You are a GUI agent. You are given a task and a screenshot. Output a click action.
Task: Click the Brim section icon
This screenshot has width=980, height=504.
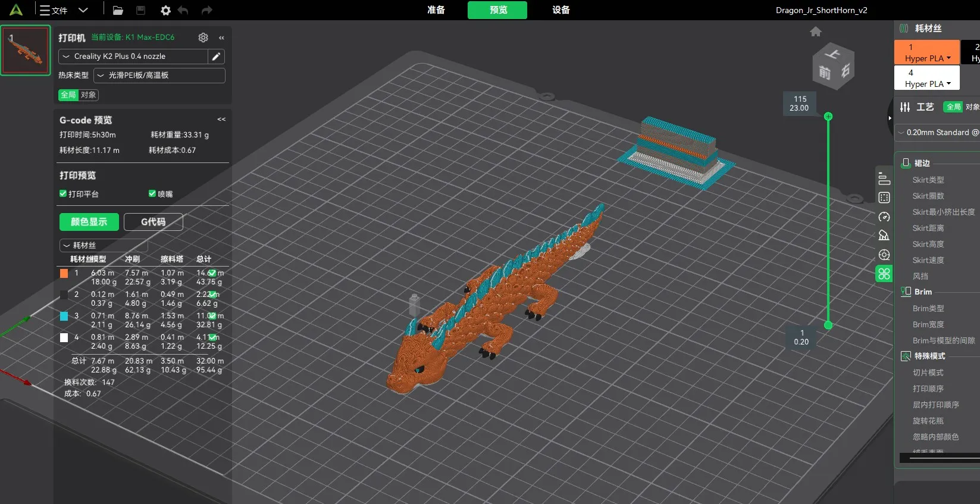[x=906, y=292]
